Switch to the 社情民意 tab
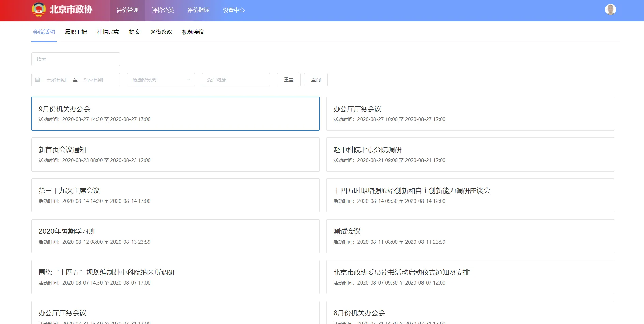The width and height of the screenshot is (644, 324). 108,32
